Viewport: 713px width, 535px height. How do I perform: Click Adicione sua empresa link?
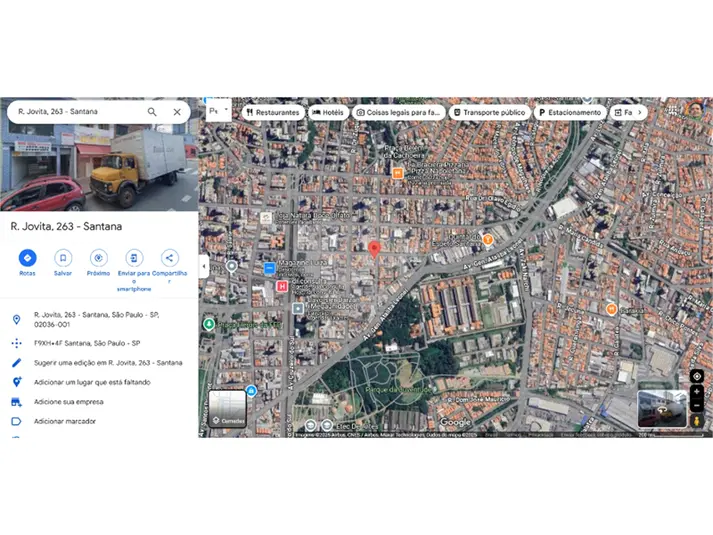(x=69, y=402)
